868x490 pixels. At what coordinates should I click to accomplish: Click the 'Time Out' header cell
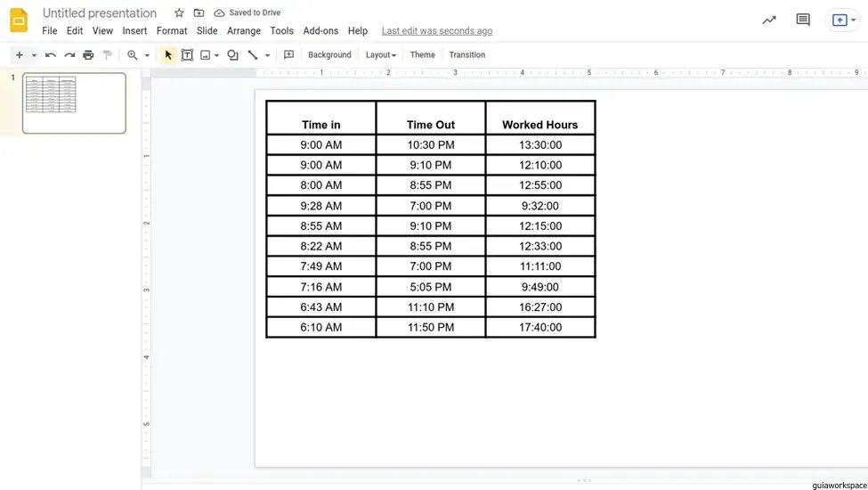431,118
